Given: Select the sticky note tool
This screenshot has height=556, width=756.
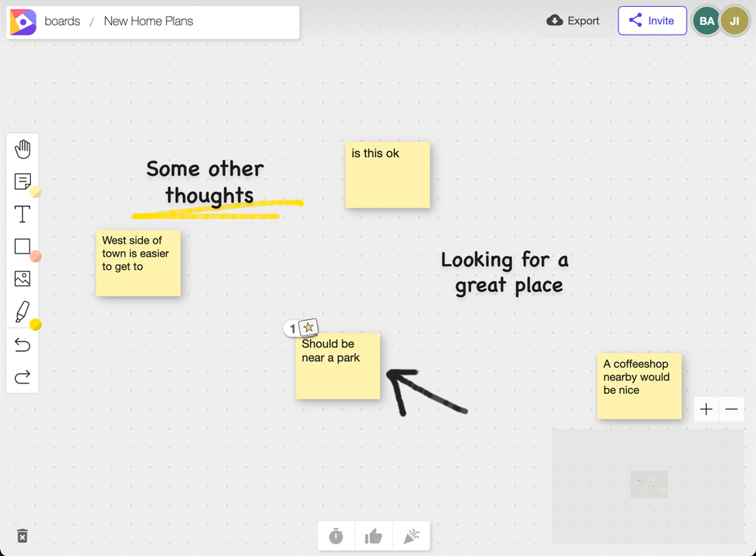Looking at the screenshot, I should [22, 182].
